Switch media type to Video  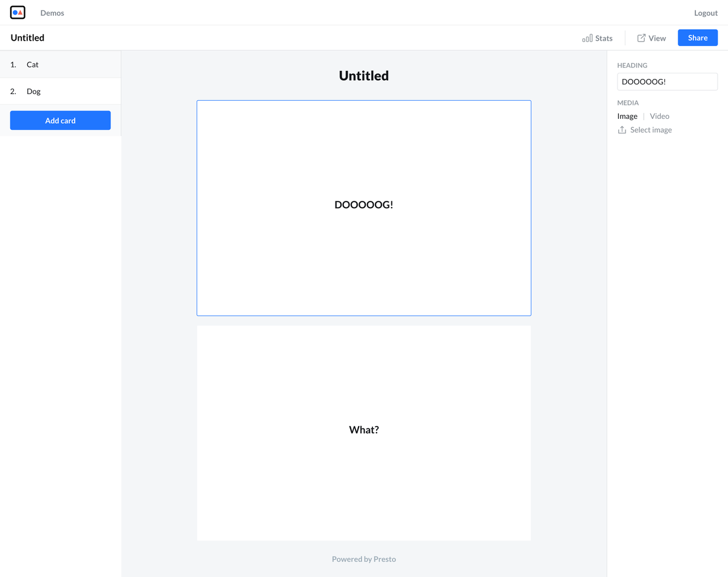[x=659, y=116]
